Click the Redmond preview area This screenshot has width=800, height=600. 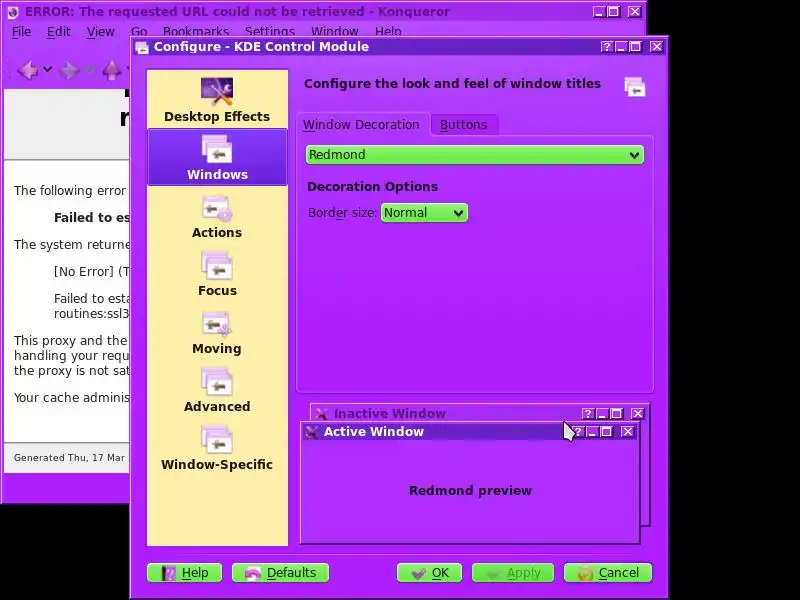470,491
